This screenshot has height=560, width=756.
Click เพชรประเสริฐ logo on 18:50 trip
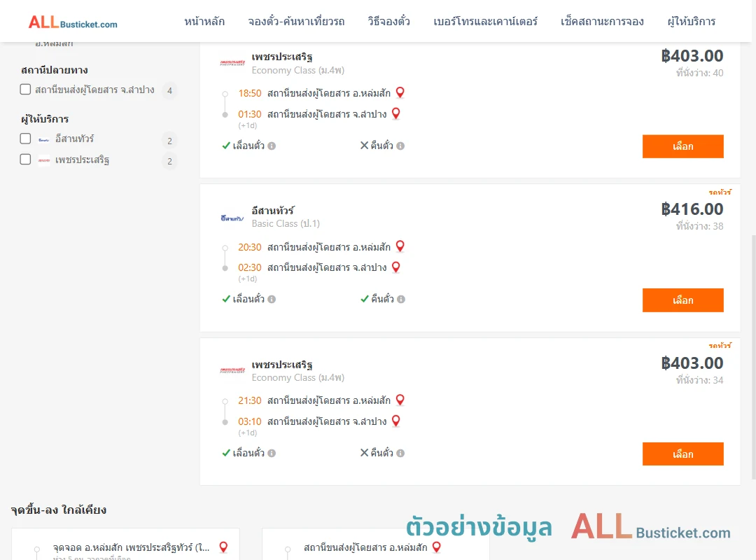click(232, 63)
